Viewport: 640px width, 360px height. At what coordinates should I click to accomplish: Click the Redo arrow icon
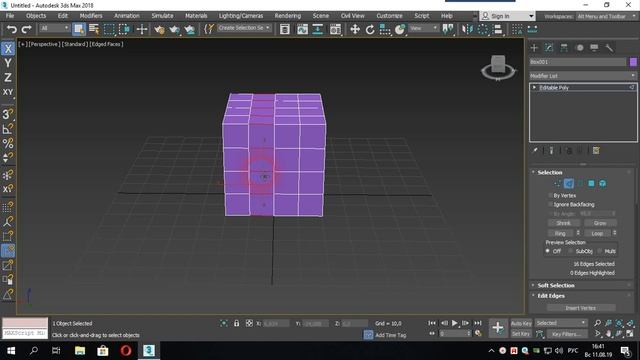27,29
